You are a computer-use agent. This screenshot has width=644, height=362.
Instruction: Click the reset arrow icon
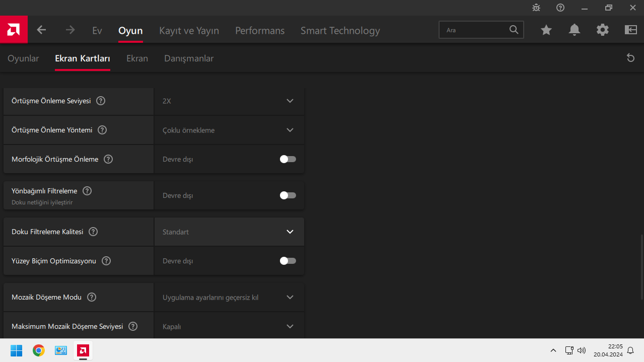pos(630,58)
